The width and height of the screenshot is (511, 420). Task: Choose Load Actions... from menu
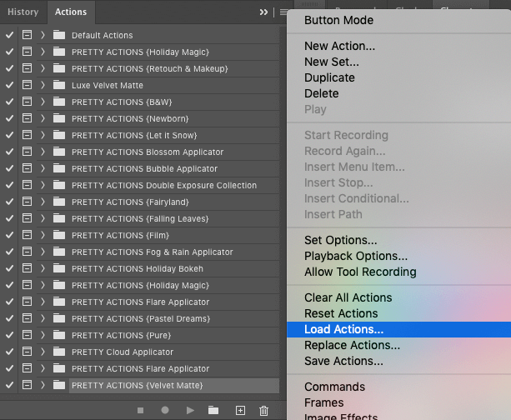[399, 329]
